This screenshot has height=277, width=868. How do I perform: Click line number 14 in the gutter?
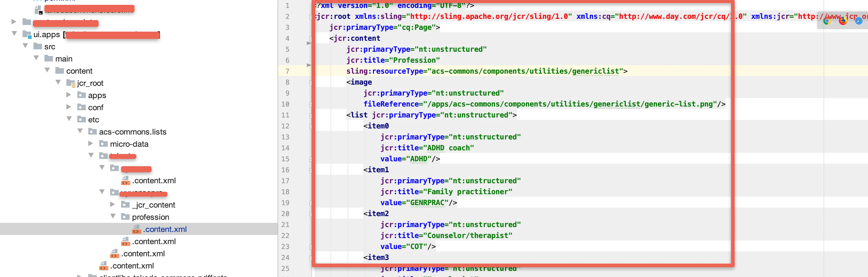(x=285, y=148)
